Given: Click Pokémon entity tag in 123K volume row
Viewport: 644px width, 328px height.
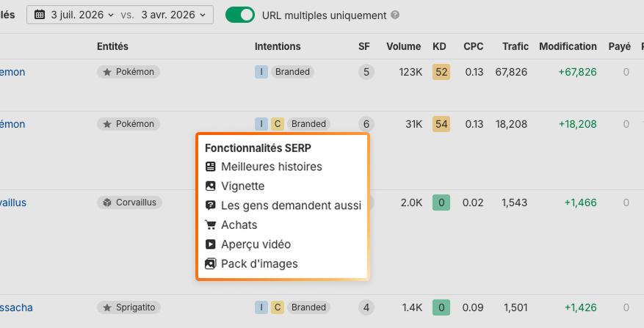Looking at the screenshot, I should click(129, 72).
